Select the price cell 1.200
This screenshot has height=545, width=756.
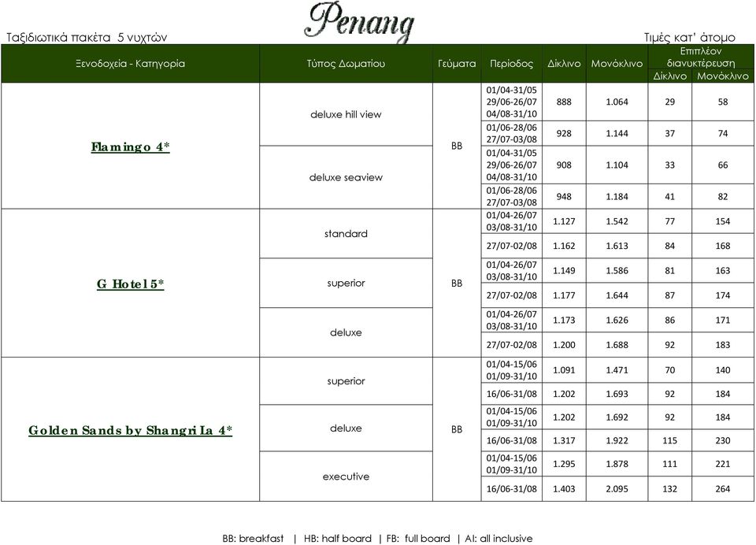tap(564, 345)
